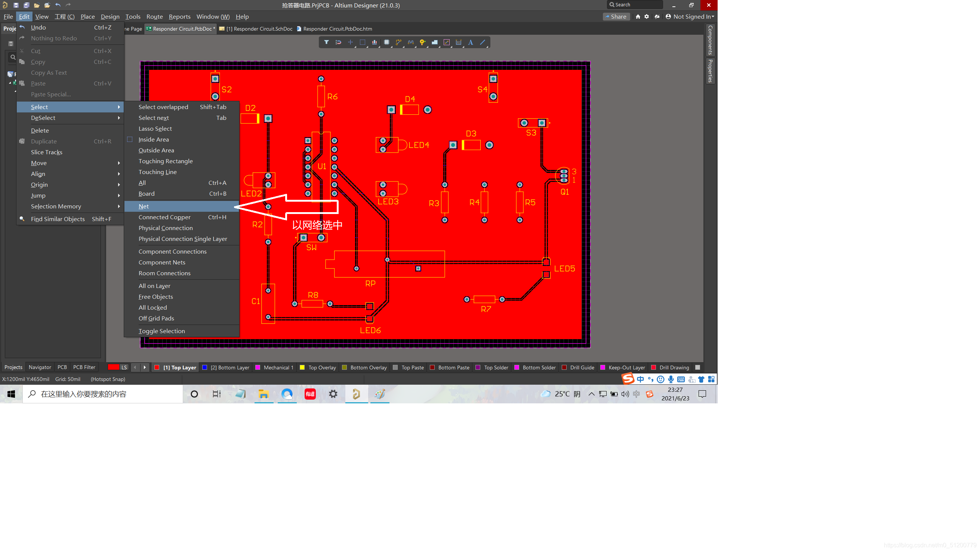Image resolution: width=980 pixels, height=552 pixels.
Task: Click the Net menu item
Action: (x=144, y=206)
